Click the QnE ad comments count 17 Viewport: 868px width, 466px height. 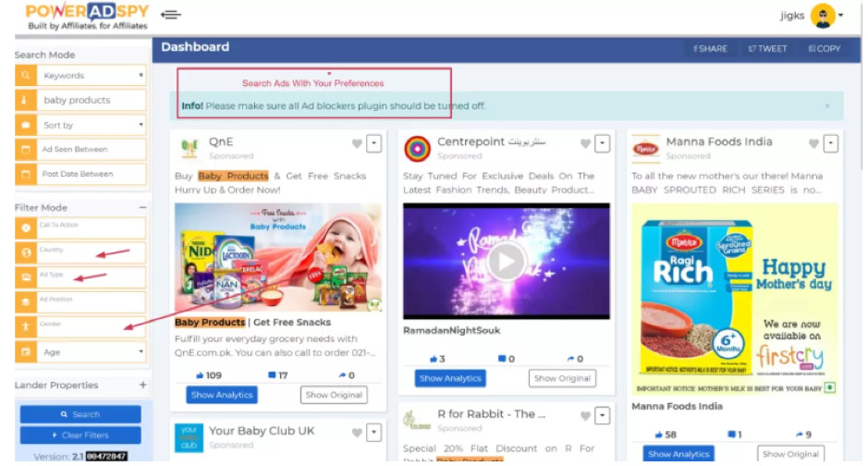[x=278, y=375]
